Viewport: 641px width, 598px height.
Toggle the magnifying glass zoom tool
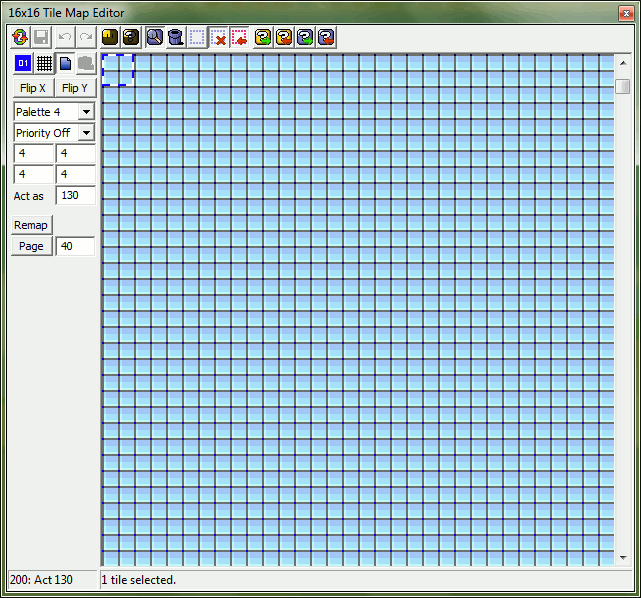pos(155,38)
